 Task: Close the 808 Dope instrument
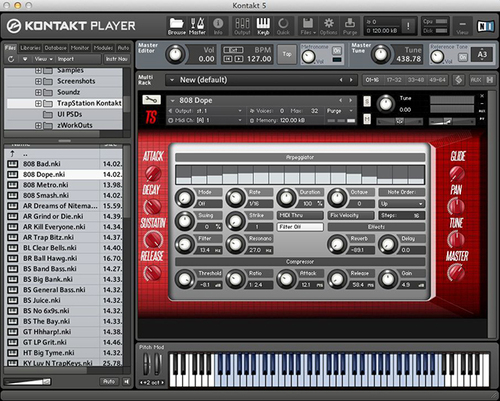coord(482,96)
